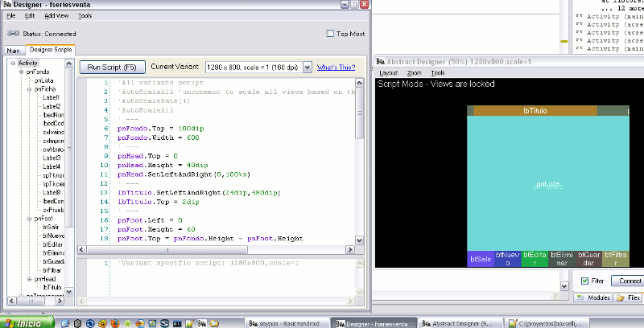Collapse the Activity tree node
644x328 pixels.
[x=13, y=63]
